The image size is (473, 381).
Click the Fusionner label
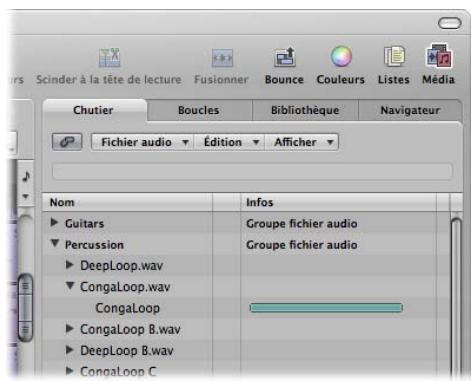pos(221,80)
